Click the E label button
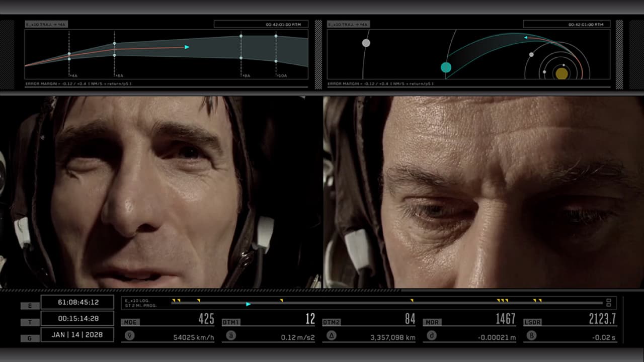This screenshot has height=362, width=644. (x=30, y=306)
